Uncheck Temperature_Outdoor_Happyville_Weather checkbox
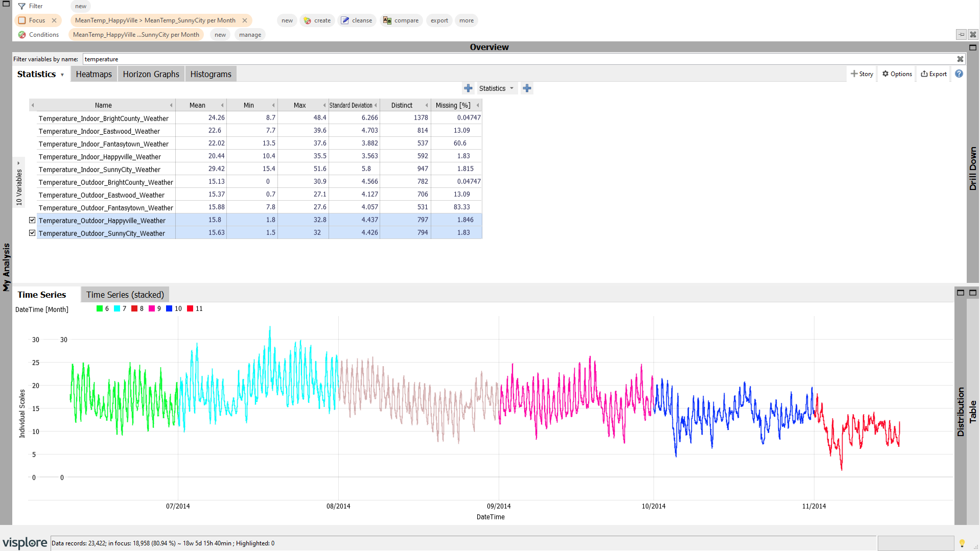 coord(32,220)
